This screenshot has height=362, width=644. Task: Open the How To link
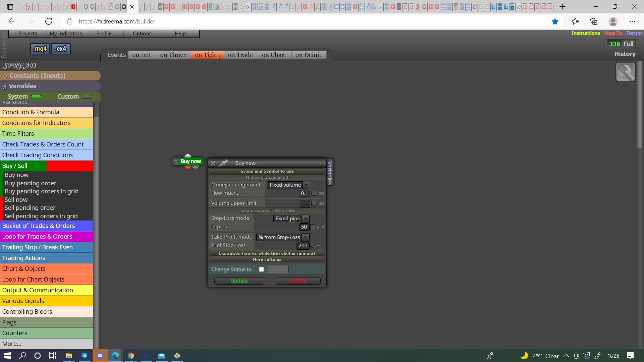[613, 33]
